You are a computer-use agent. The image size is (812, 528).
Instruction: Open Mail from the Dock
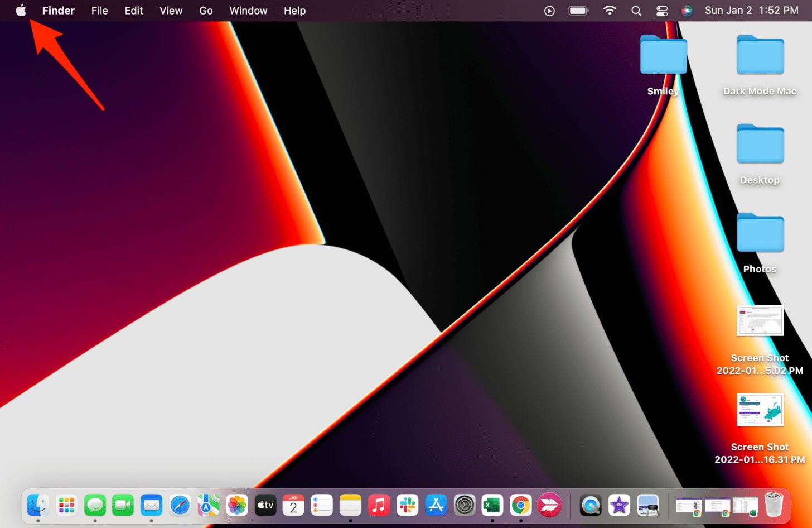[152, 506]
